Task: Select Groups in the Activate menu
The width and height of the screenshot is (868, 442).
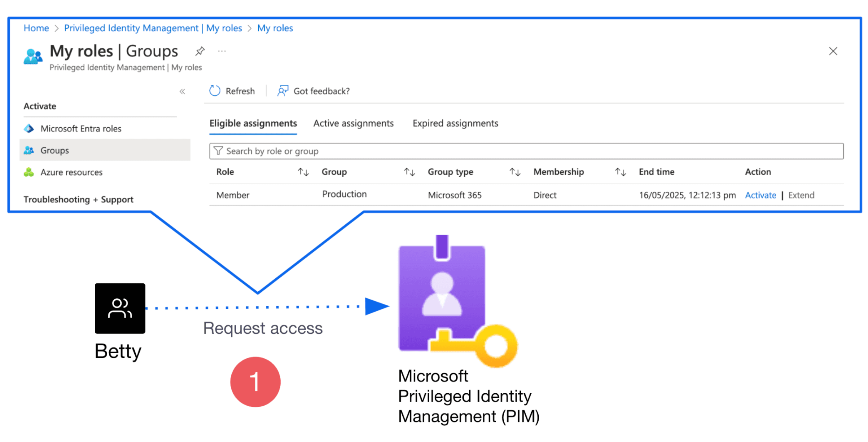Action: [x=105, y=150]
